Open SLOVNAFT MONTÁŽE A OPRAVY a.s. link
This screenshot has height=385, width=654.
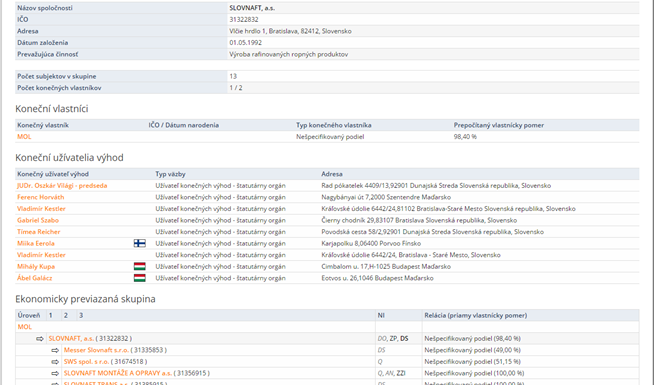coord(118,373)
